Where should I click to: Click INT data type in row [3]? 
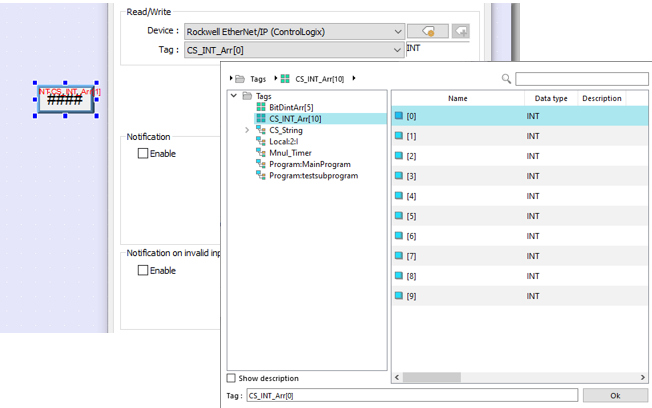click(x=533, y=176)
